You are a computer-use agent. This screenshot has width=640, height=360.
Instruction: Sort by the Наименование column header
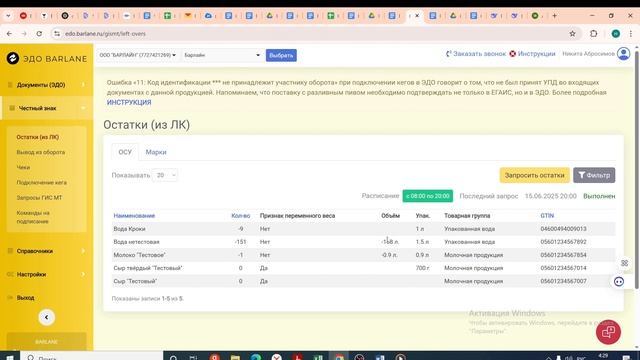pyautogui.click(x=134, y=216)
